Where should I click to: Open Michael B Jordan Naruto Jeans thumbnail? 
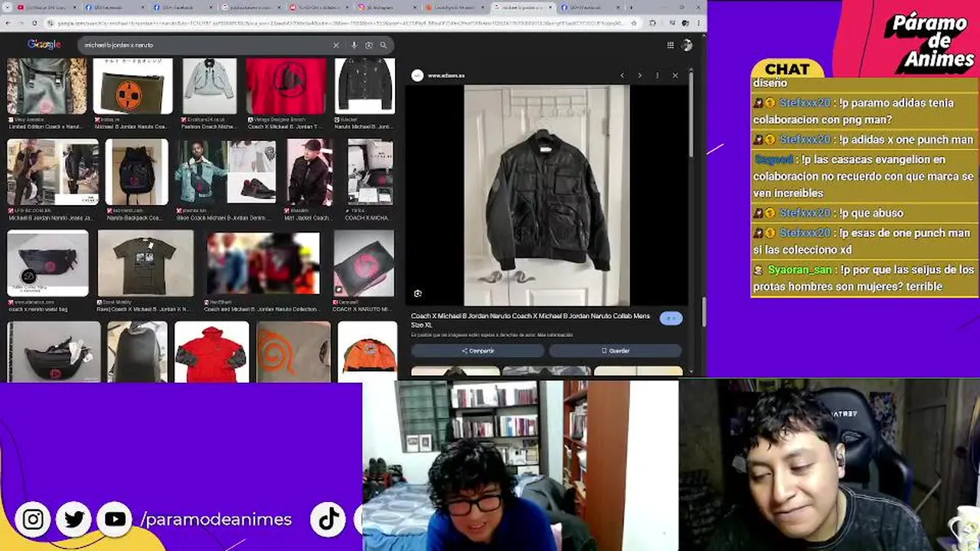pyautogui.click(x=53, y=171)
